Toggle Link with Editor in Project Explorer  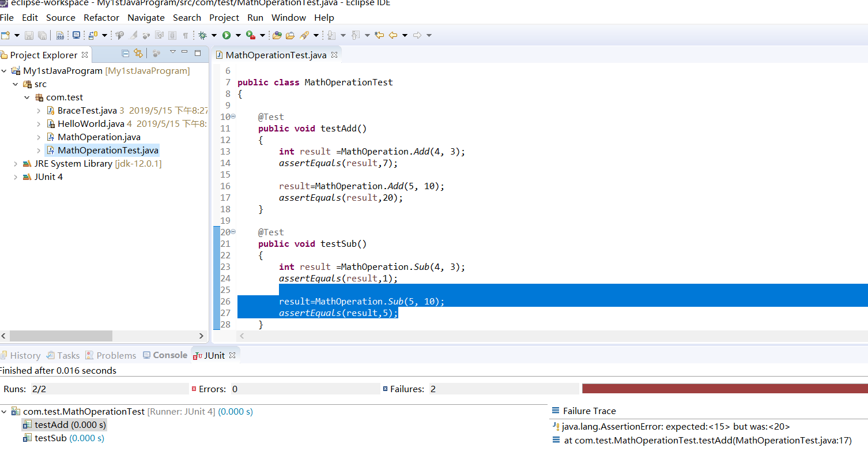[138, 53]
